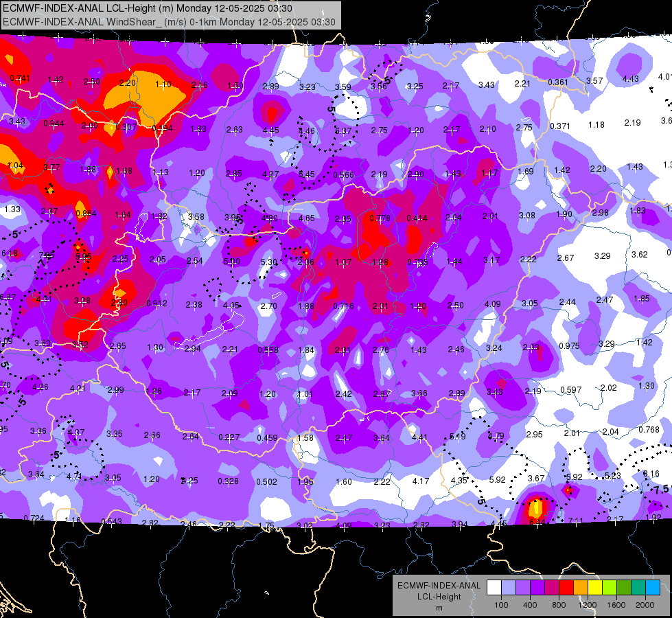The image size is (672, 618).
Task: Click the wind shear value 0.194
Action: 163,128
